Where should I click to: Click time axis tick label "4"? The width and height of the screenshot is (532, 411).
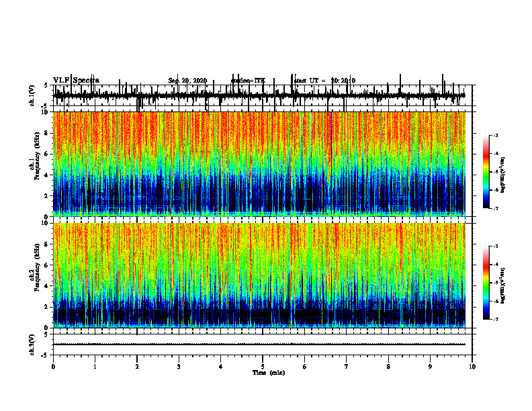click(221, 367)
